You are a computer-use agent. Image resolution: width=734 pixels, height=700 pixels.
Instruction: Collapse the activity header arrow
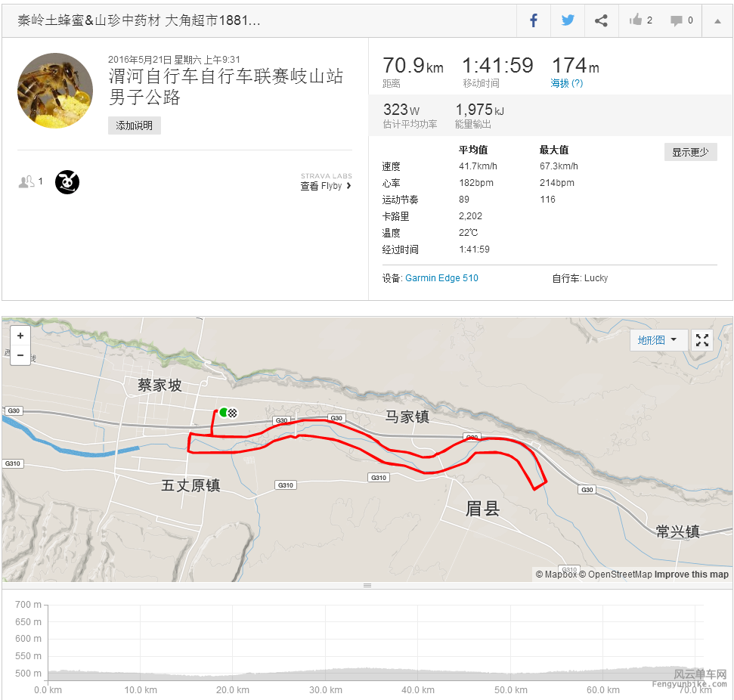pos(717,21)
